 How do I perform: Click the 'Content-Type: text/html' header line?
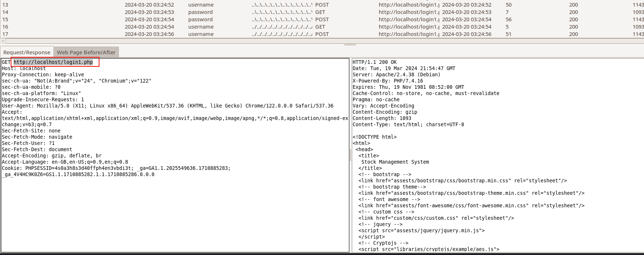[x=408, y=124]
